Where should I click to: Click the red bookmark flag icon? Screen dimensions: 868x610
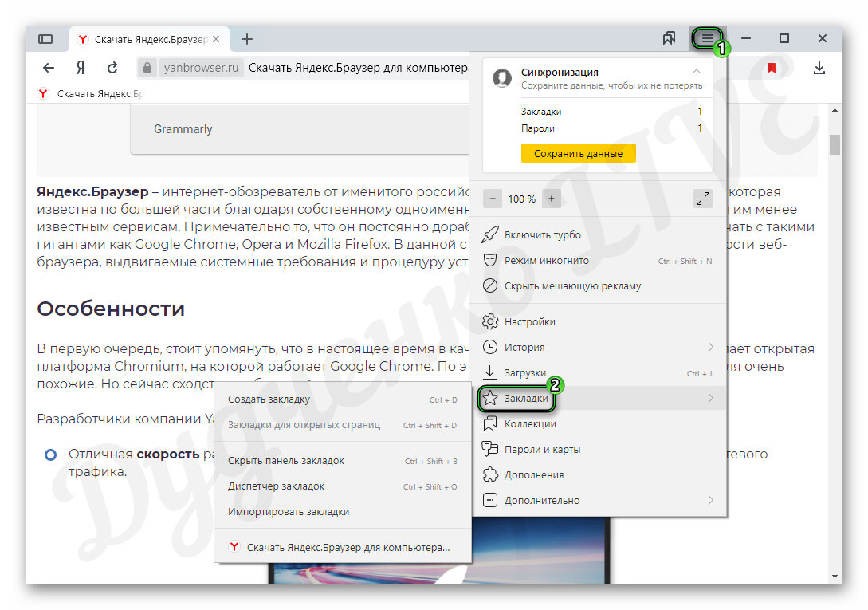(x=771, y=68)
